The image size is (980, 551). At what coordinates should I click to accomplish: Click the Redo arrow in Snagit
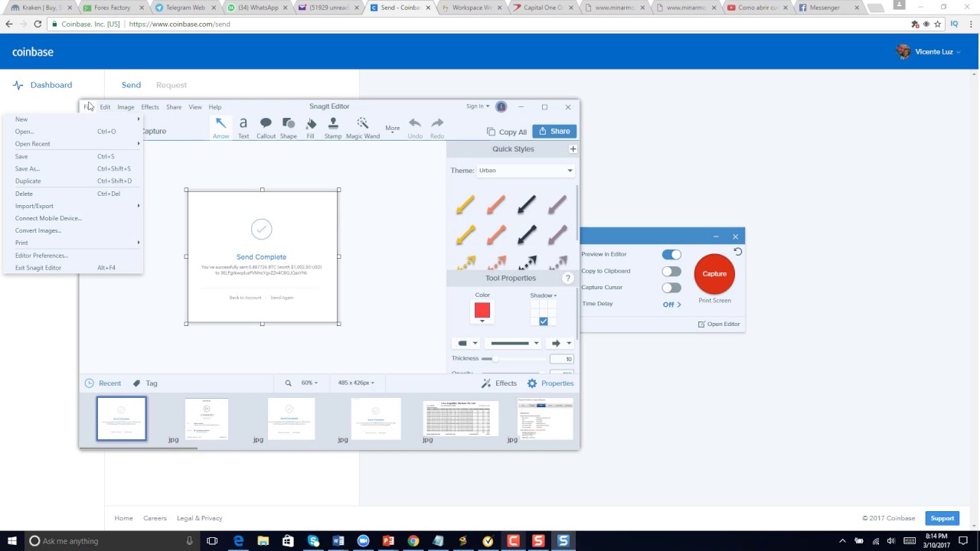(437, 128)
